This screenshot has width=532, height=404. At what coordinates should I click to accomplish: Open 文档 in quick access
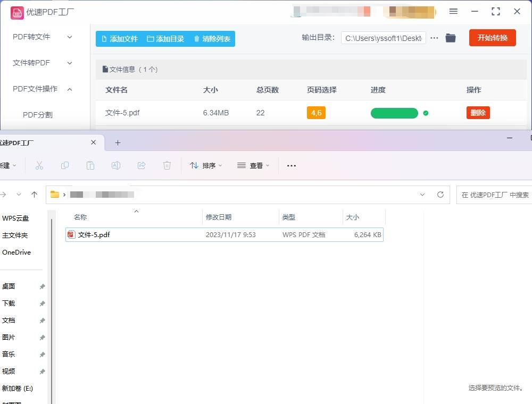9,321
